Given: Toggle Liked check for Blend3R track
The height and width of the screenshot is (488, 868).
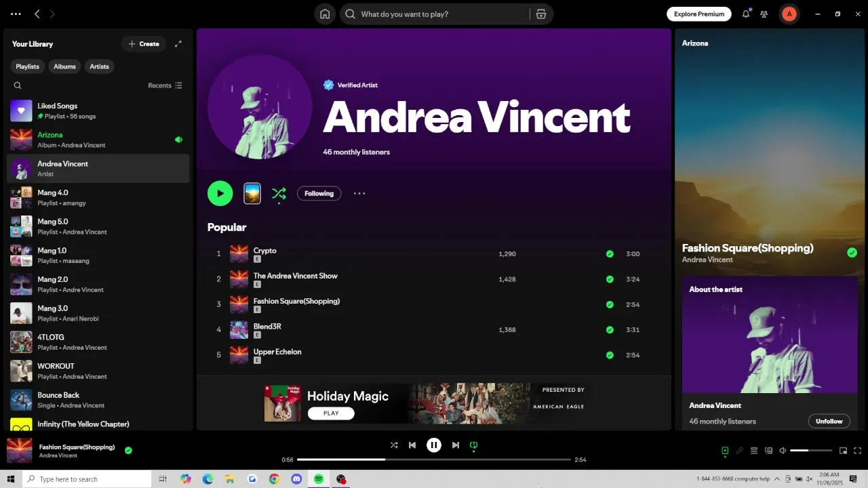Looking at the screenshot, I should [610, 330].
